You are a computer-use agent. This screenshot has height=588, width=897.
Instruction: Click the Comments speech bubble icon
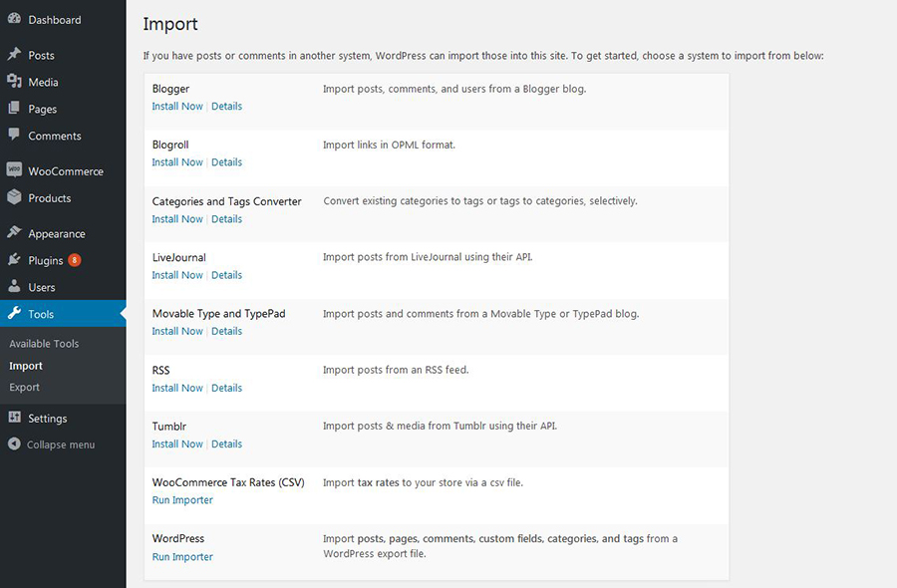pos(14,135)
